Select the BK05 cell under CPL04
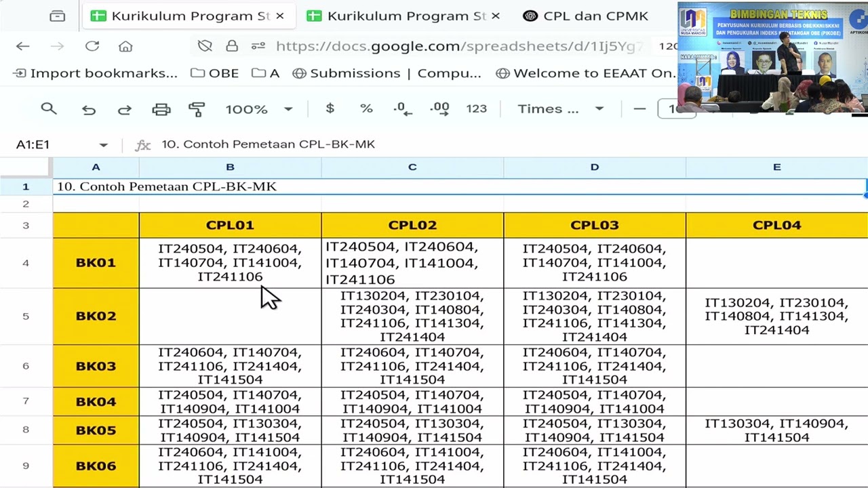Viewport: 868px width, 488px height. (777, 430)
